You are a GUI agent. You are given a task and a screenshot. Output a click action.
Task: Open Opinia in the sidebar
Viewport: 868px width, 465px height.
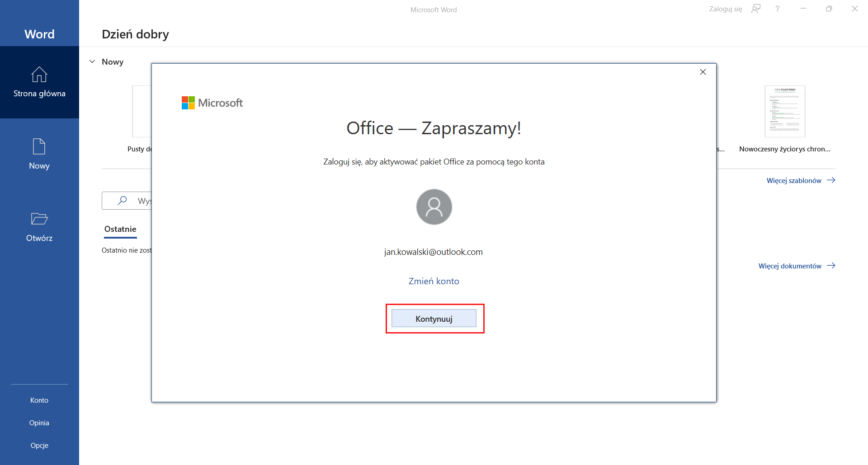(x=39, y=423)
